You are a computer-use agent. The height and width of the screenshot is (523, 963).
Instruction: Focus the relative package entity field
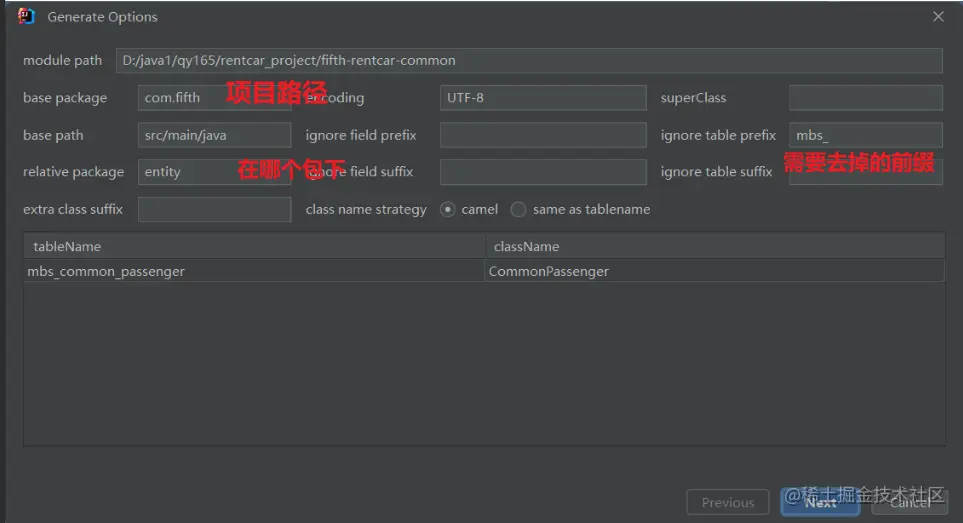tap(214, 172)
